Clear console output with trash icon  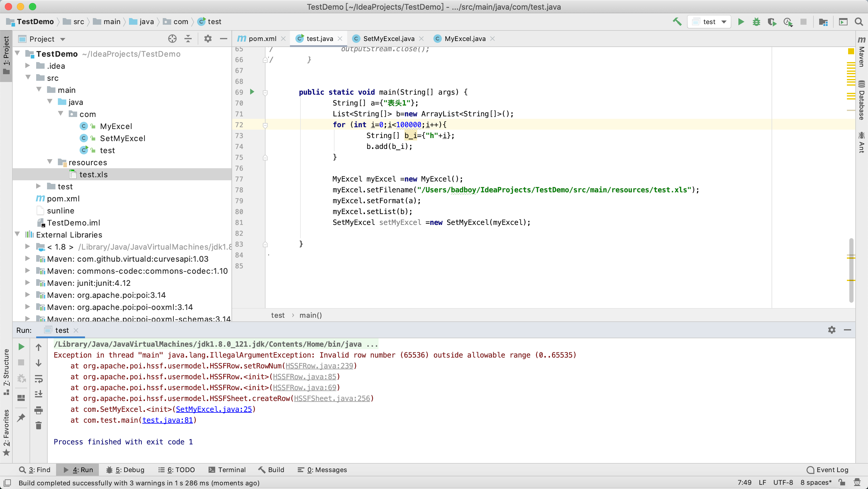(38, 425)
